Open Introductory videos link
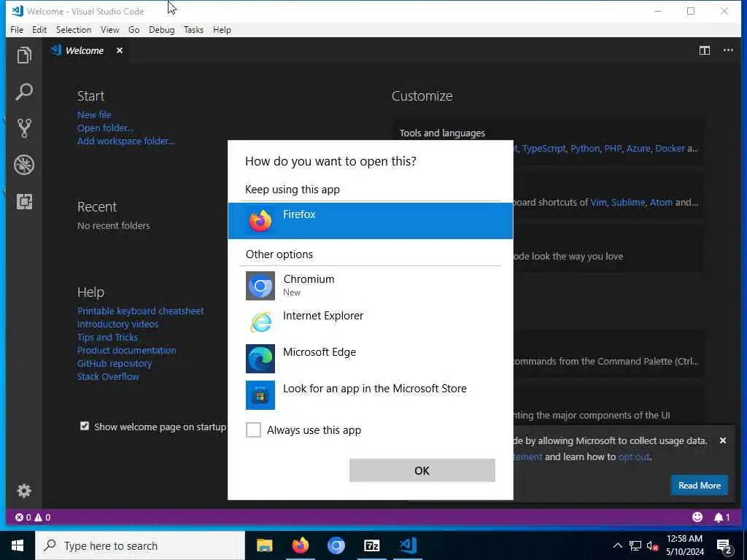This screenshot has height=560, width=747. (117, 324)
